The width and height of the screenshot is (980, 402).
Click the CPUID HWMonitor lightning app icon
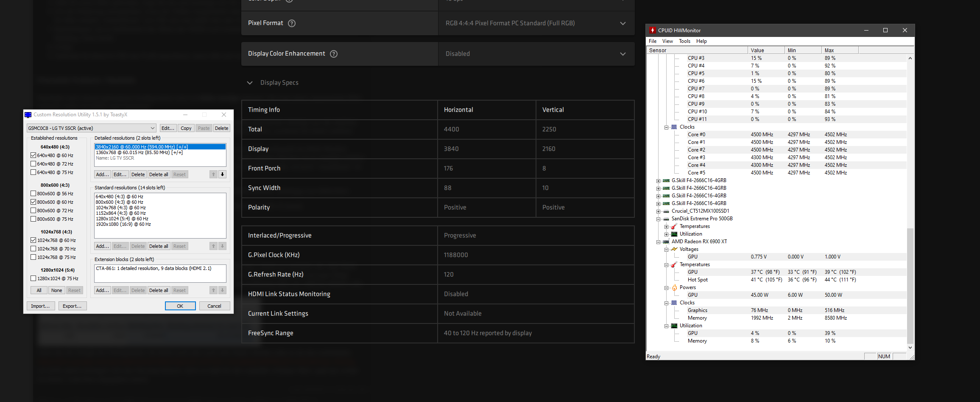pyautogui.click(x=653, y=30)
